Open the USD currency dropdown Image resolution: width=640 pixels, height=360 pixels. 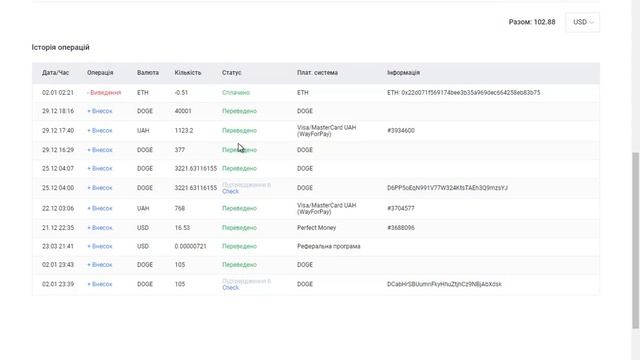[x=582, y=22]
